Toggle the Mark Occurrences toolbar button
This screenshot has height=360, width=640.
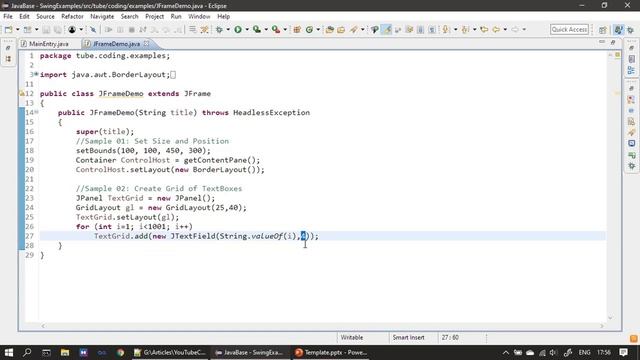pos(386,29)
